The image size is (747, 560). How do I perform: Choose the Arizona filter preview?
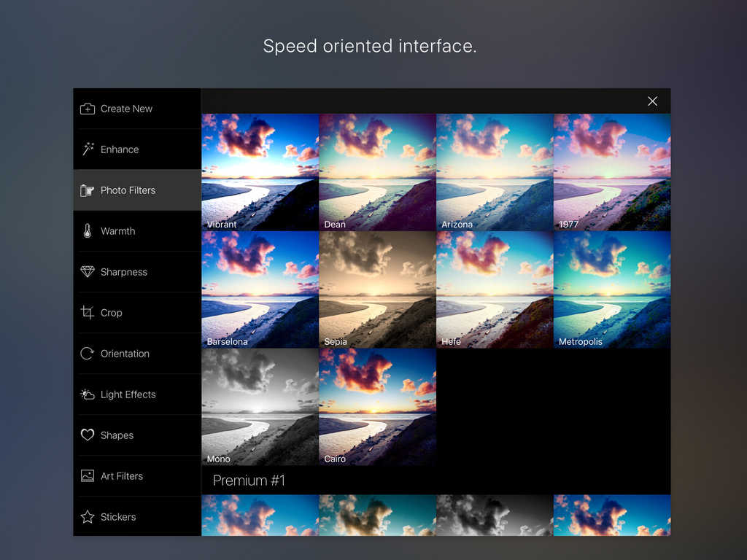tap(495, 172)
